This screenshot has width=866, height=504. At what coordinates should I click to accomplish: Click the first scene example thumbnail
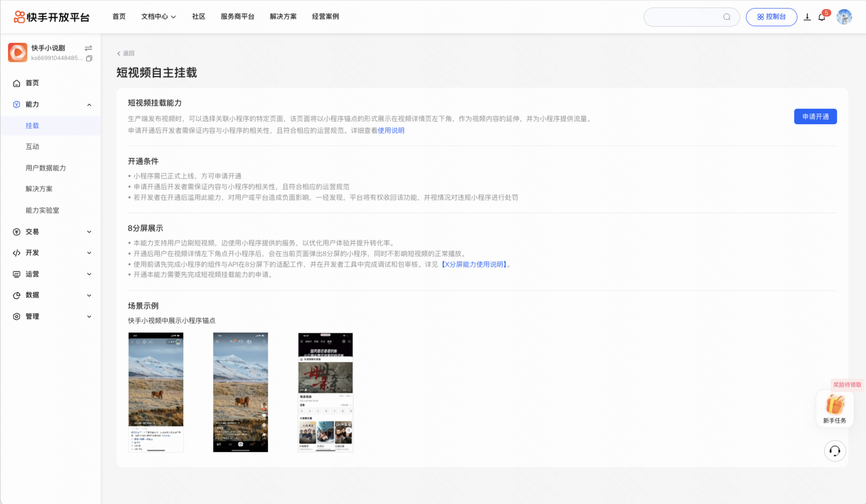click(x=156, y=392)
